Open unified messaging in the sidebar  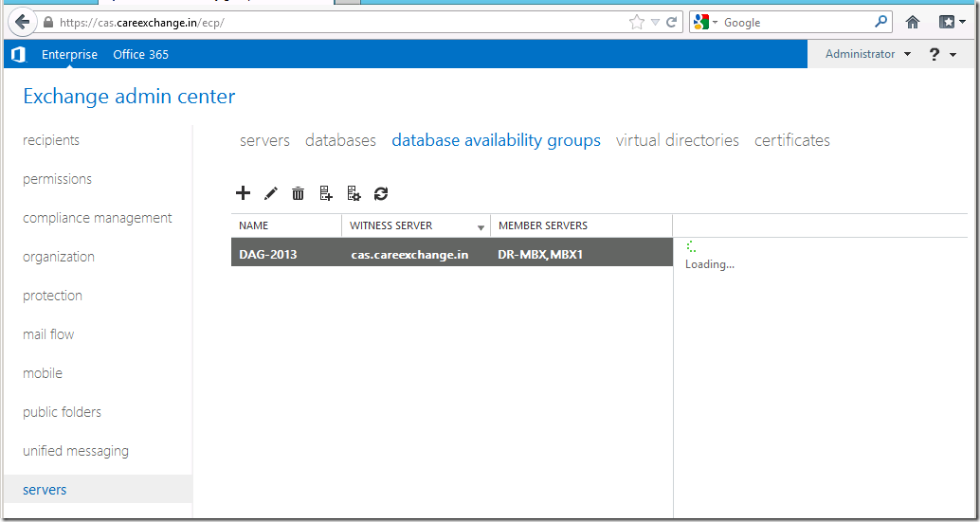[x=76, y=451]
